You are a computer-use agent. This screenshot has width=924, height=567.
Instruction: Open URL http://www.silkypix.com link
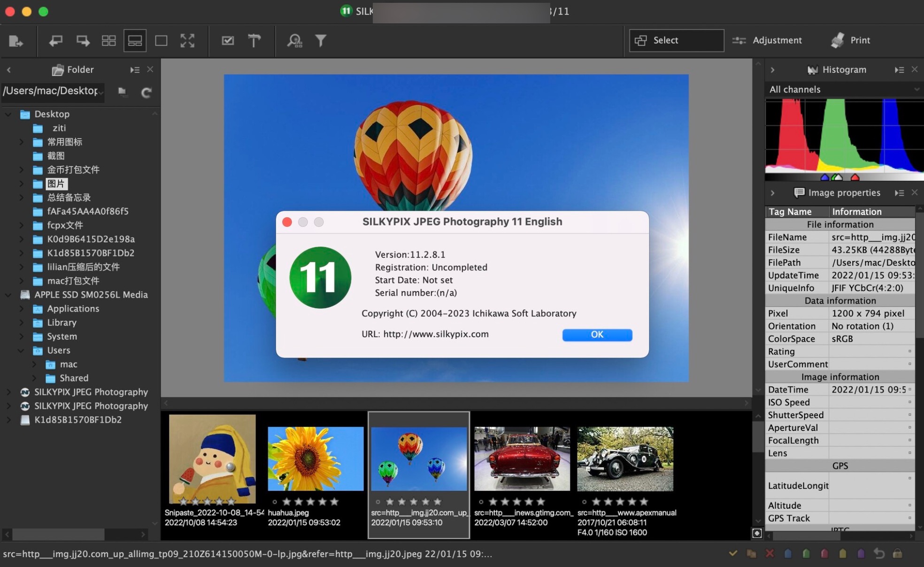coord(436,334)
